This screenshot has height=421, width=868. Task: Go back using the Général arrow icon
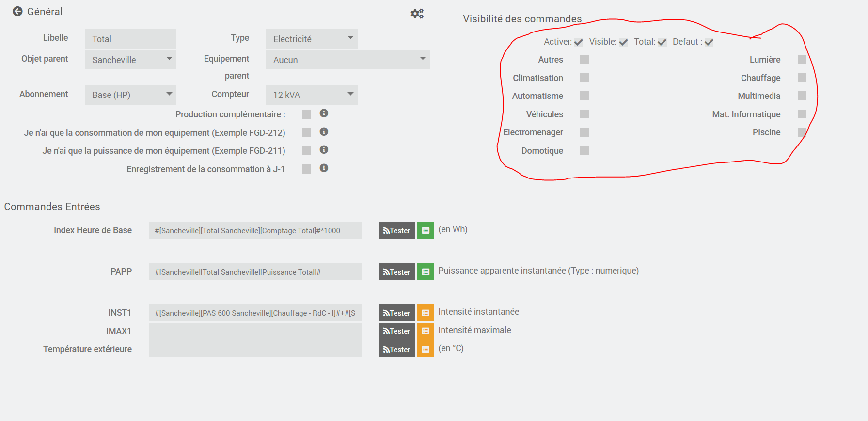[x=17, y=11]
